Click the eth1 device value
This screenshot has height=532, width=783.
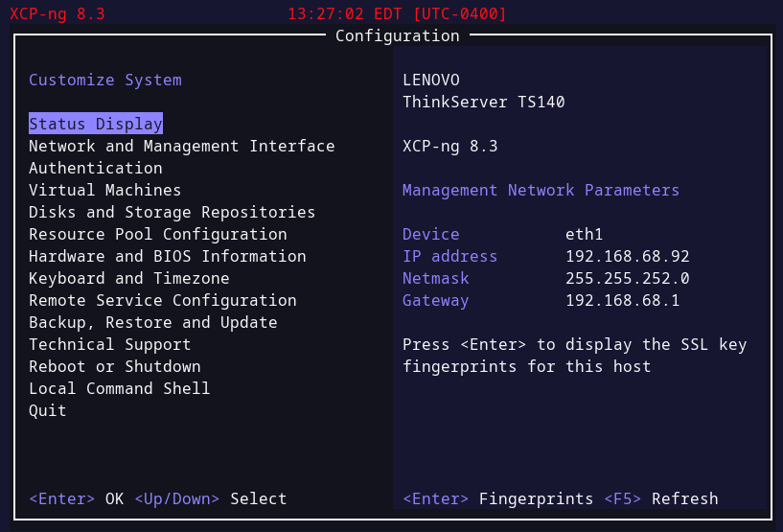pyautogui.click(x=585, y=234)
